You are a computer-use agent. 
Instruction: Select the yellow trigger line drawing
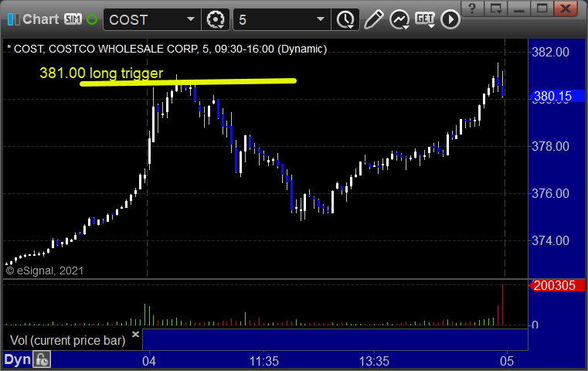point(189,82)
